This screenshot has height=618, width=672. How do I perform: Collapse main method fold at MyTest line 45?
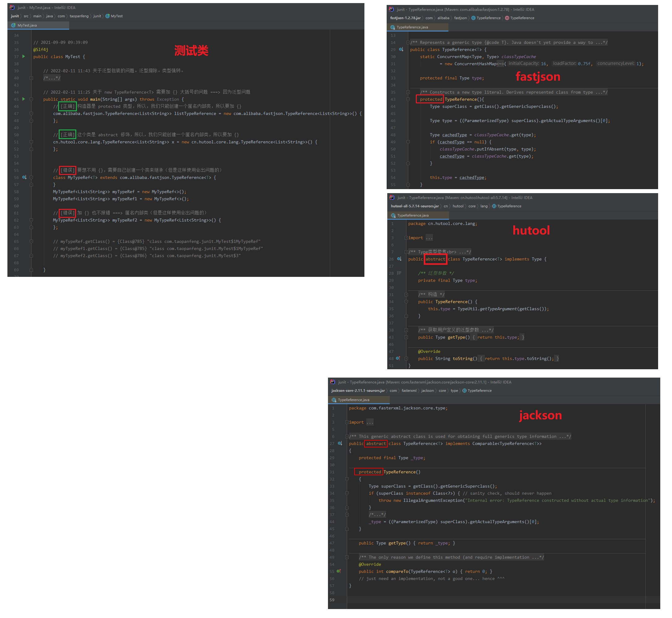(x=31, y=99)
